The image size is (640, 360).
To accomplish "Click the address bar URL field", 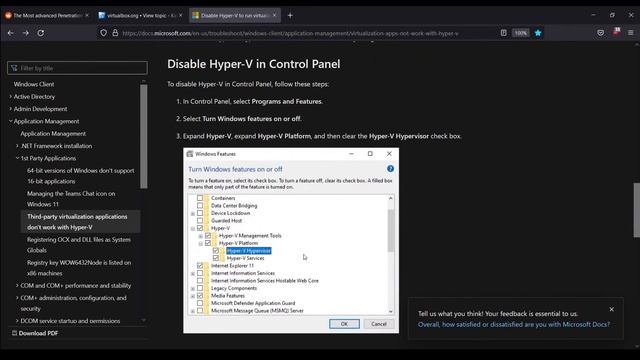I will click(290, 33).
